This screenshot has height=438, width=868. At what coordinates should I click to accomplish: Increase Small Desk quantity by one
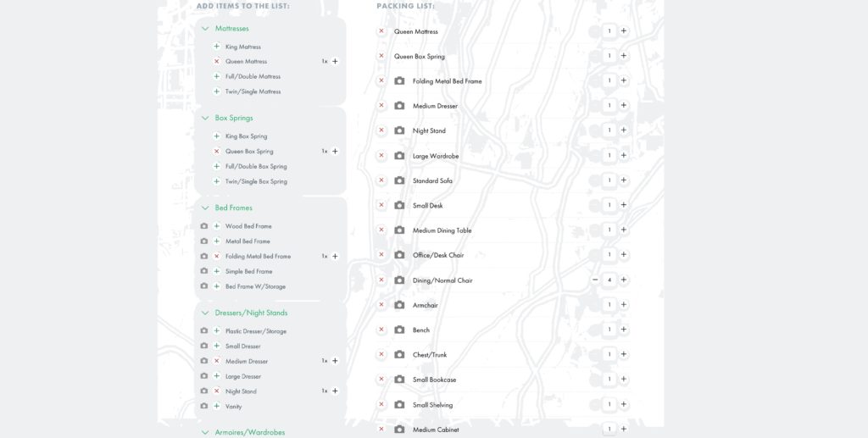624,205
